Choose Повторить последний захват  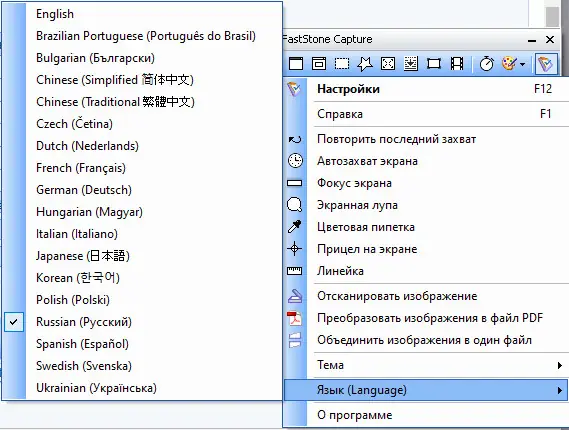pyautogui.click(x=426, y=139)
